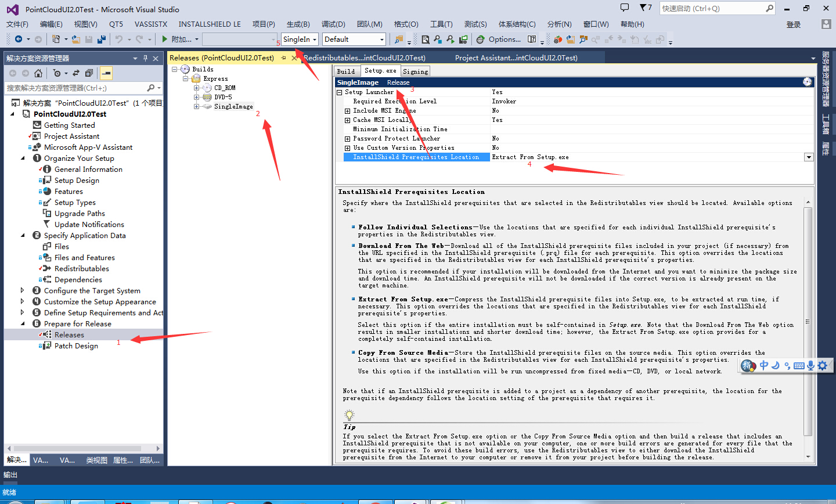Open the INSTALLSHIELD LE menu

[x=210, y=24]
